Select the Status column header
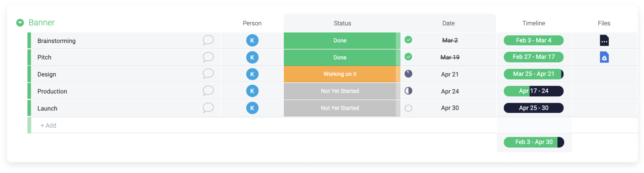Screen dimensions: 644x173 point(342,23)
